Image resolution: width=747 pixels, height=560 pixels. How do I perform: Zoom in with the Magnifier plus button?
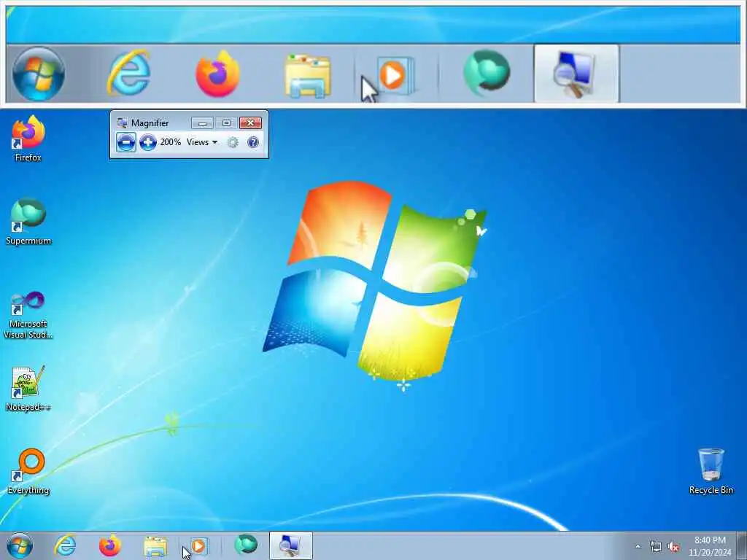coord(147,142)
